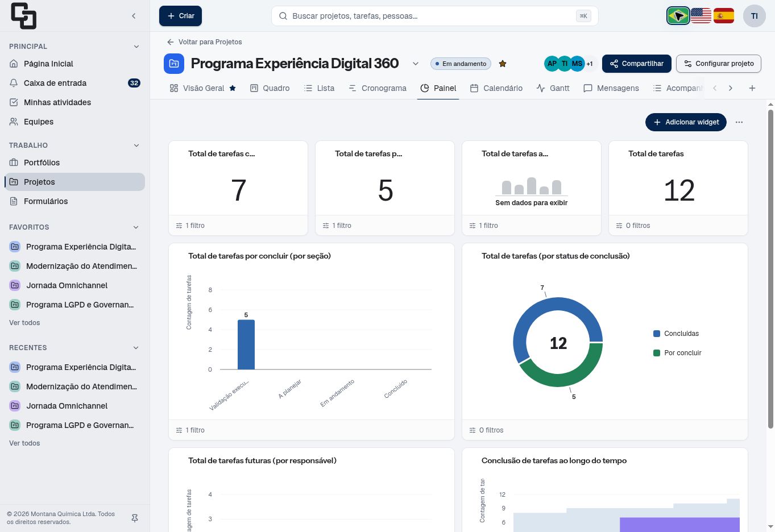Collapse the FAVORITOS sidebar section
The image size is (775, 532).
(136, 227)
